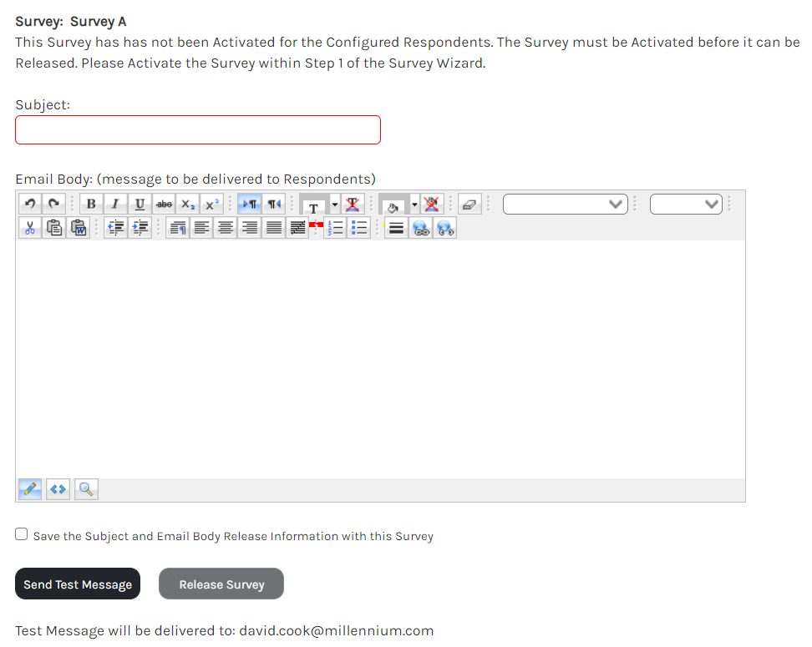812x647 pixels.
Task: Switch to HTML source view tab
Action: pos(58,489)
